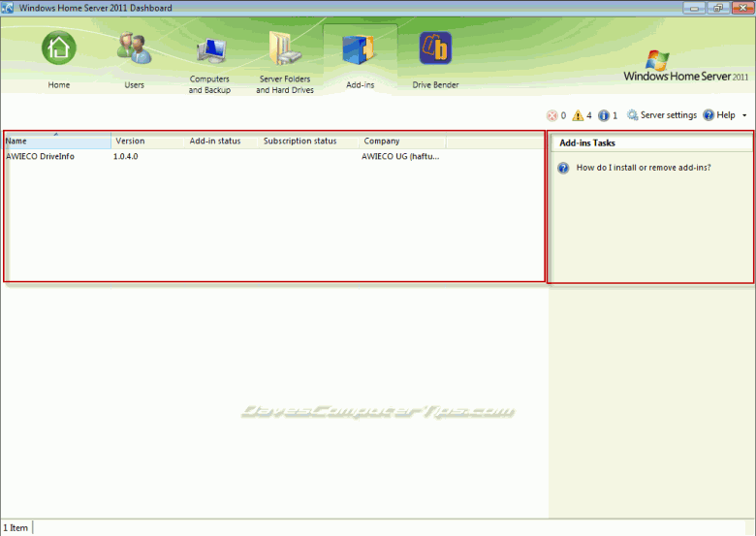The height and width of the screenshot is (536, 756).
Task: Switch to the Add-ins tab label
Action: coord(361,85)
